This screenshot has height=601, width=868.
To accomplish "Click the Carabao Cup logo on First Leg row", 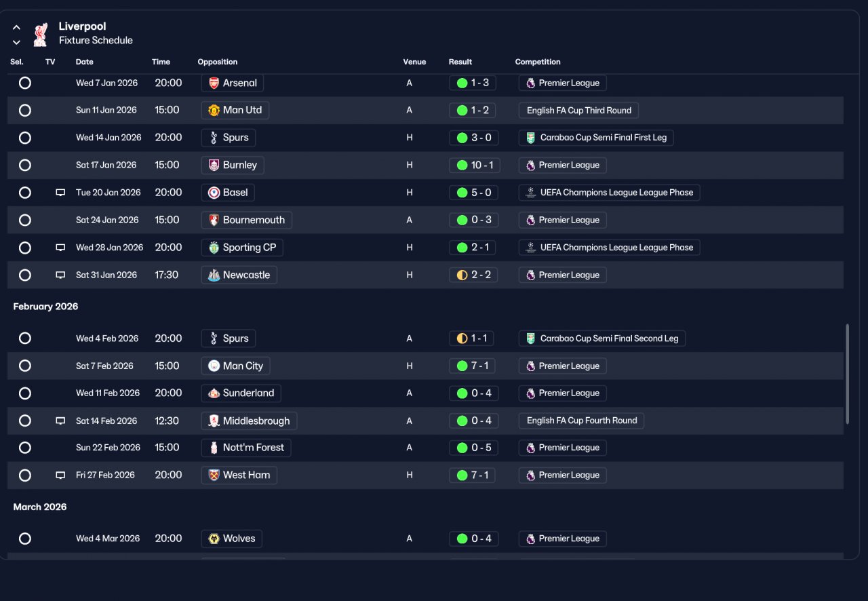I will click(x=530, y=138).
